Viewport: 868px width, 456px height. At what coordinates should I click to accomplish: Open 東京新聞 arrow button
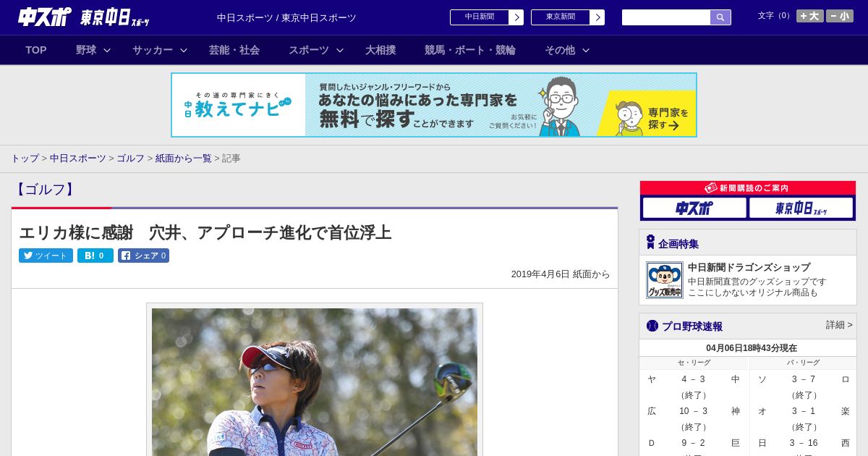[x=597, y=17]
